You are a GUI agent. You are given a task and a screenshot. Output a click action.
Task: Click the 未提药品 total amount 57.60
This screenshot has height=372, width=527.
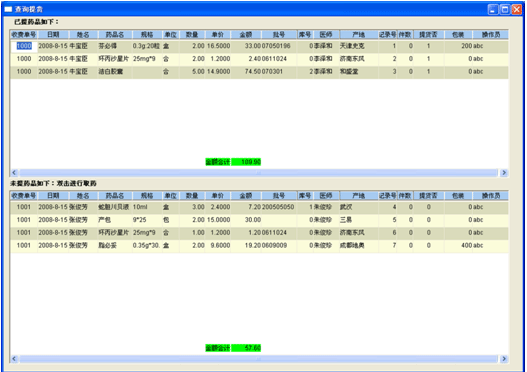(246, 348)
